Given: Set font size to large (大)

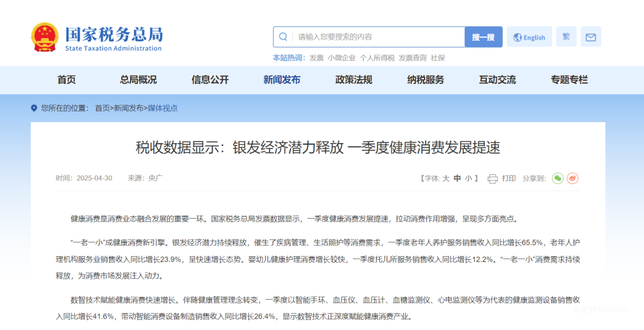Looking at the screenshot, I should [445, 179].
